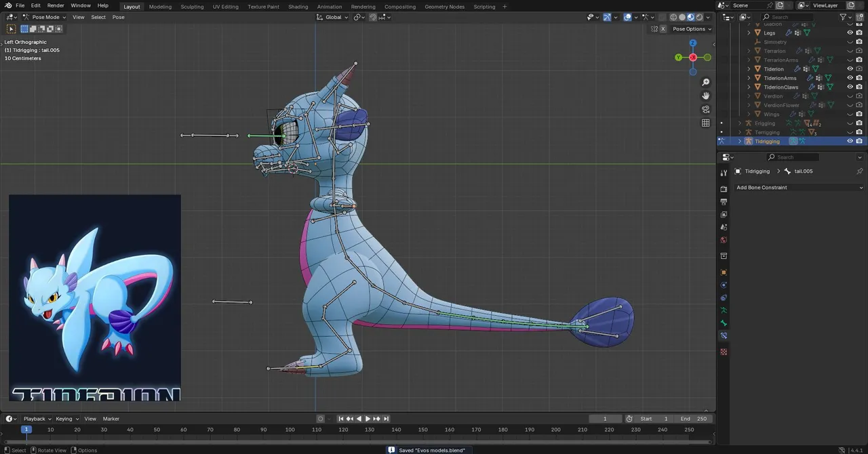Viewport: 868px width, 454px height.
Task: Open the Keying dropdown in timeline
Action: [x=66, y=419]
